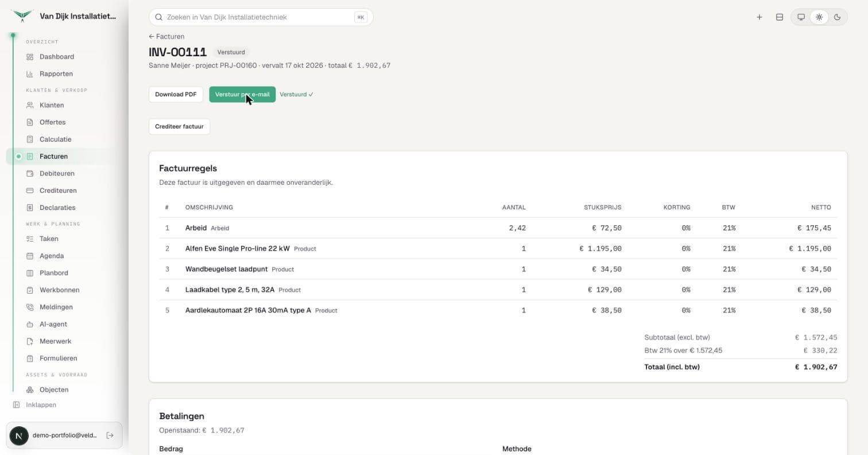Viewport: 868px width, 455px height.
Task: Click the Alfen Eve Single Pro-line 22 kW row
Action: click(498, 249)
